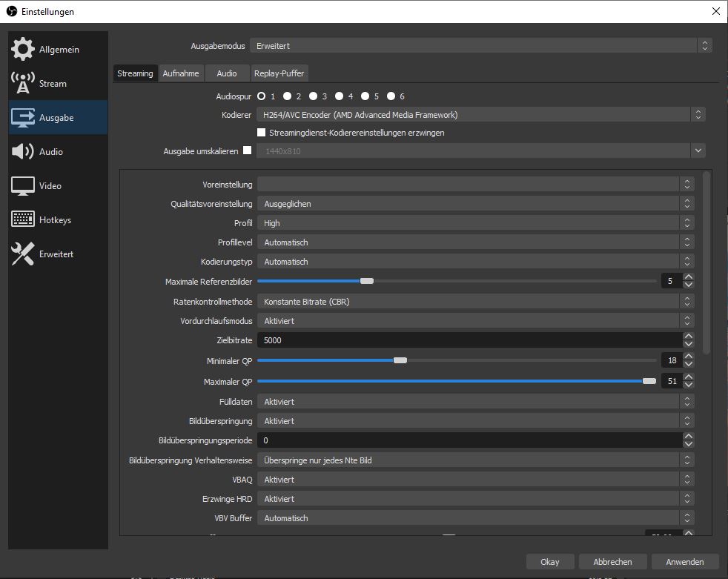Screen dimensions: 728x579
Task: Select the Video monitor icon
Action: pos(23,185)
